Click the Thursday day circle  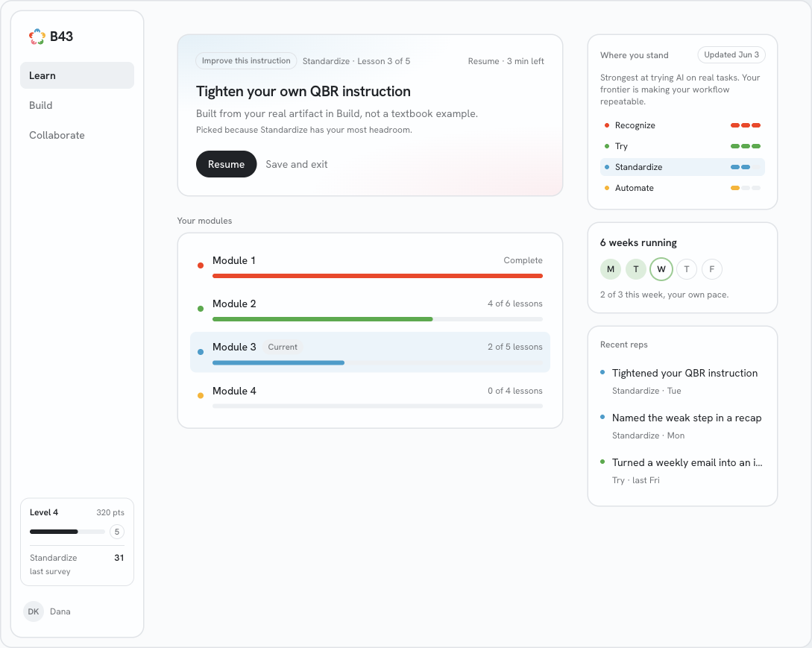tap(687, 269)
